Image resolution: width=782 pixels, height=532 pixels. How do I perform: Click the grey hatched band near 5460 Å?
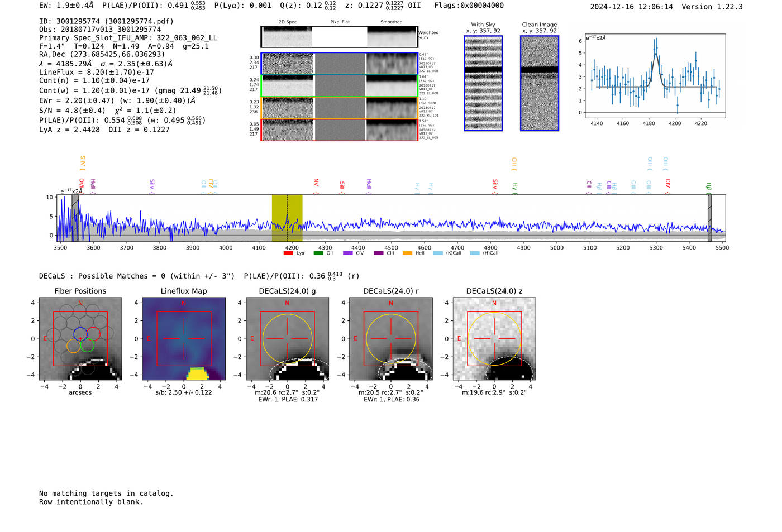[x=709, y=218]
